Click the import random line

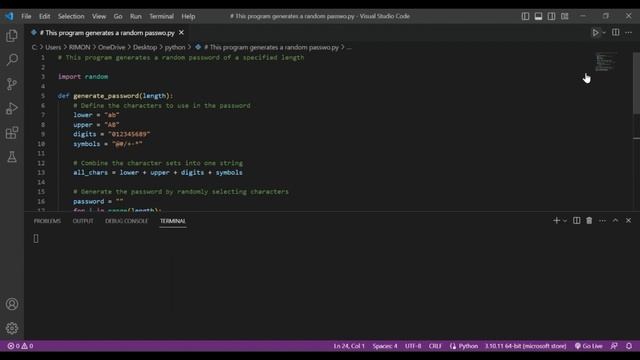pos(83,77)
